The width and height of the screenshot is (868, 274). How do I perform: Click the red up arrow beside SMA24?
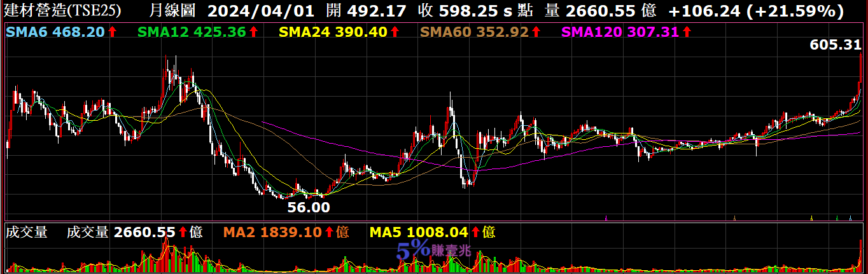click(x=395, y=32)
